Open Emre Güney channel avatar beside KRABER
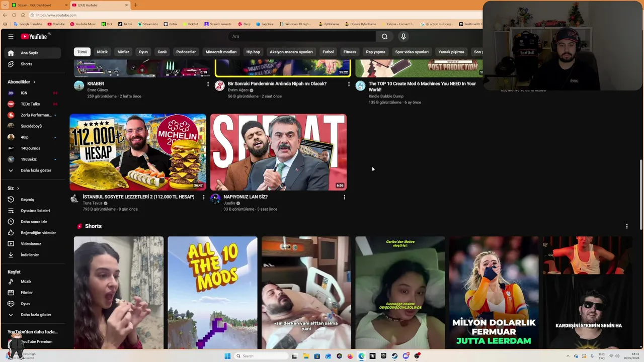The height and width of the screenshot is (362, 644). tap(79, 86)
